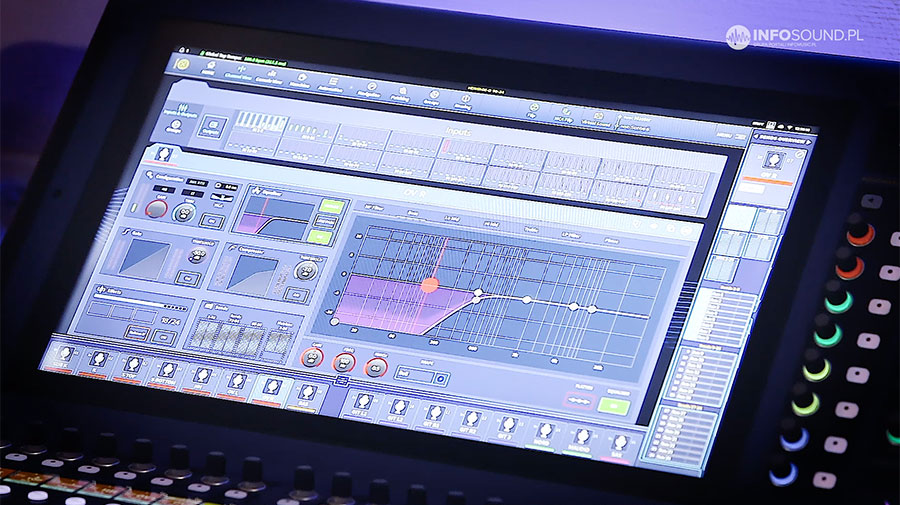Switch to the Treble band tab
Screen dimensions: 900x505
pyautogui.click(x=532, y=230)
